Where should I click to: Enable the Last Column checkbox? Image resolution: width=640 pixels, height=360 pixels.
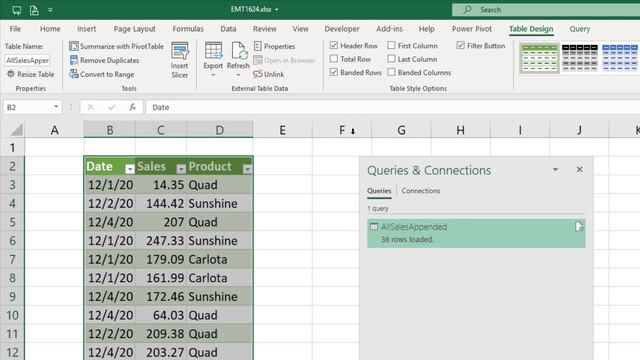pyautogui.click(x=391, y=59)
